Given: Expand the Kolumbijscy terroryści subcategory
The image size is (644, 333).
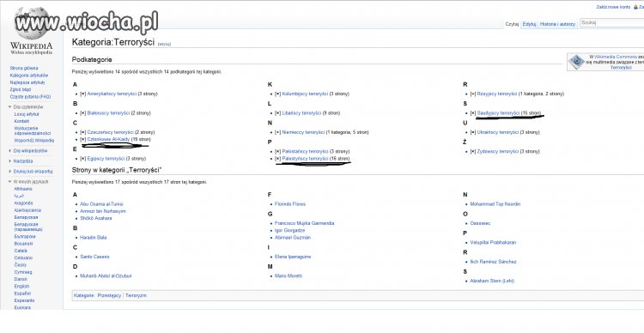Looking at the screenshot, I should [277, 94].
